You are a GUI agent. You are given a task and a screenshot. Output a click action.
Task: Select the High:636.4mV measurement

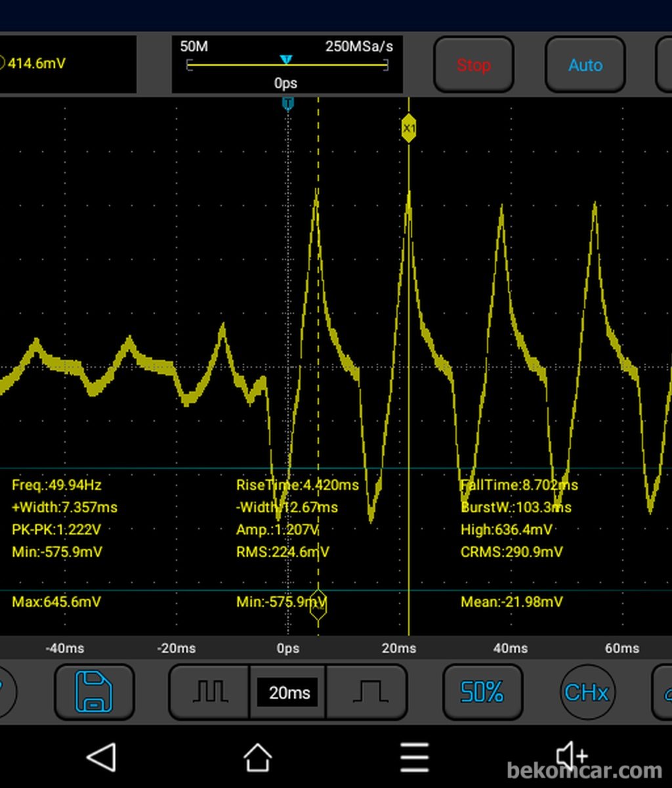tap(506, 529)
